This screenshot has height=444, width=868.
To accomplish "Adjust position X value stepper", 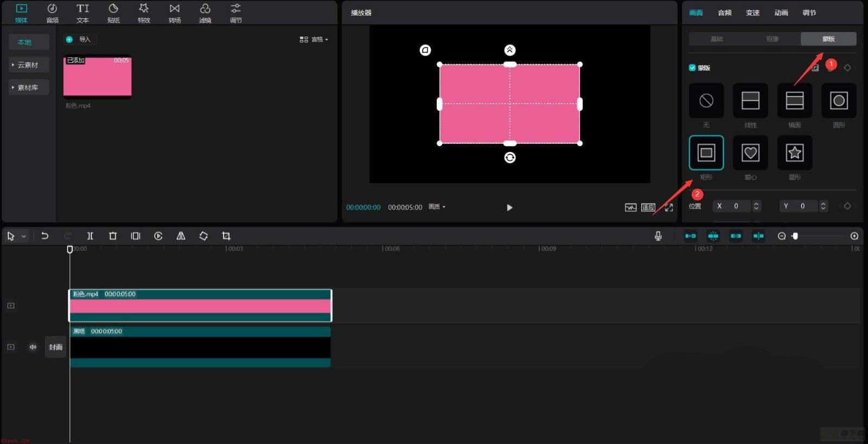I will [756, 206].
